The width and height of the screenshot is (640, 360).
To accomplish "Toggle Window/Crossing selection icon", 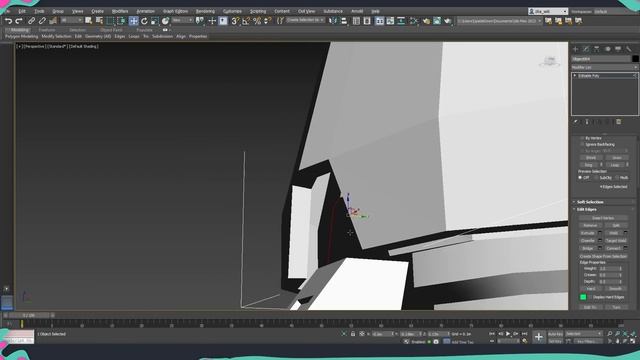I will [122, 21].
